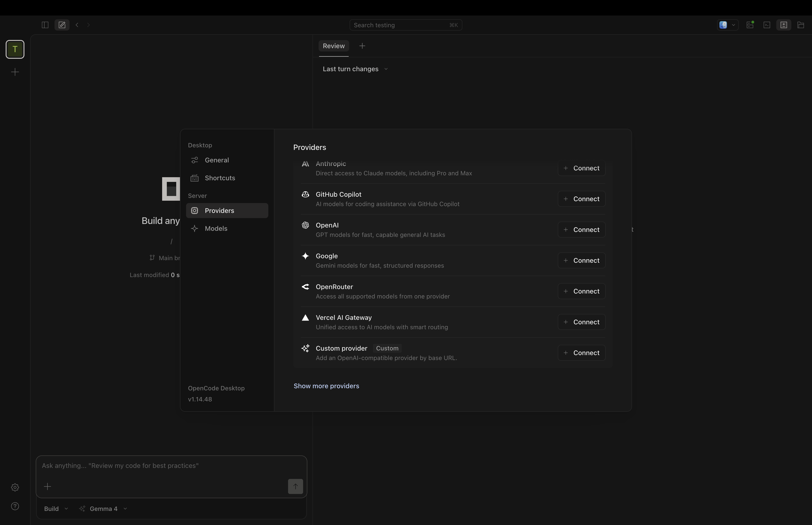Click Show more providers link
This screenshot has width=812, height=525.
(x=326, y=386)
